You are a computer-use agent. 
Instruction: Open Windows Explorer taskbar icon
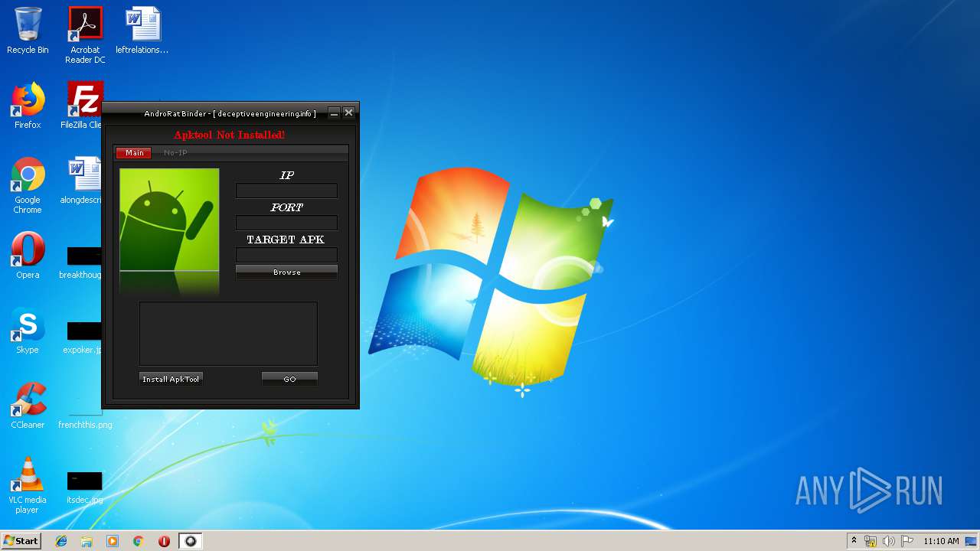[x=87, y=541]
